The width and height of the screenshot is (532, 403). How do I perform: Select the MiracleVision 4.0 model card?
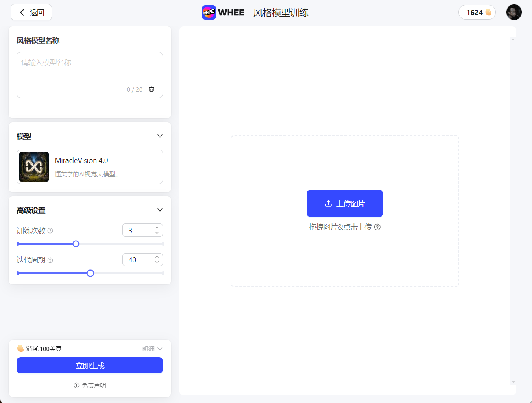coord(89,167)
